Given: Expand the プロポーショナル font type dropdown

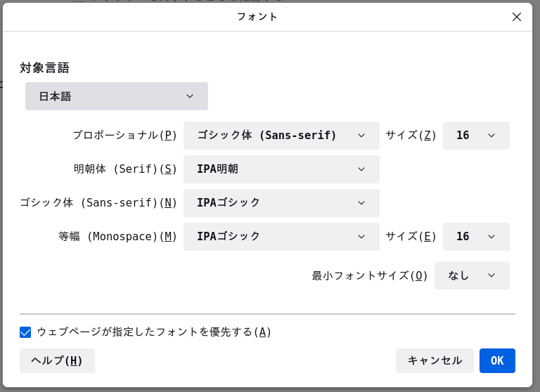Looking at the screenshot, I should (x=281, y=136).
